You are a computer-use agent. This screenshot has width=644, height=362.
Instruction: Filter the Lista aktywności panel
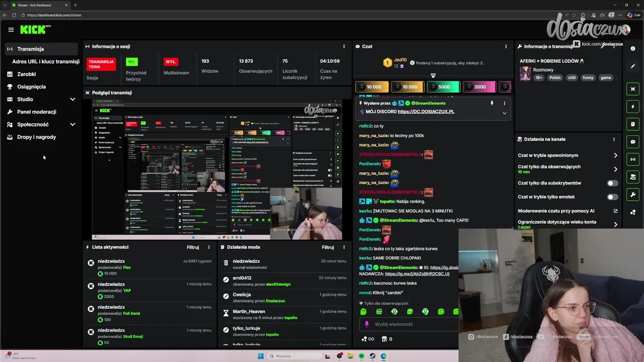[x=193, y=247]
